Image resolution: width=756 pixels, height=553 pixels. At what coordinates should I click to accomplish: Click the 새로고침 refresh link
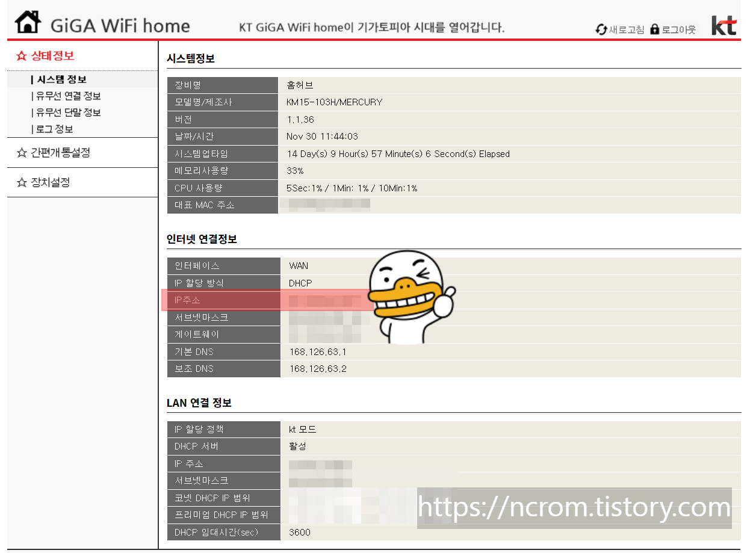click(x=627, y=29)
